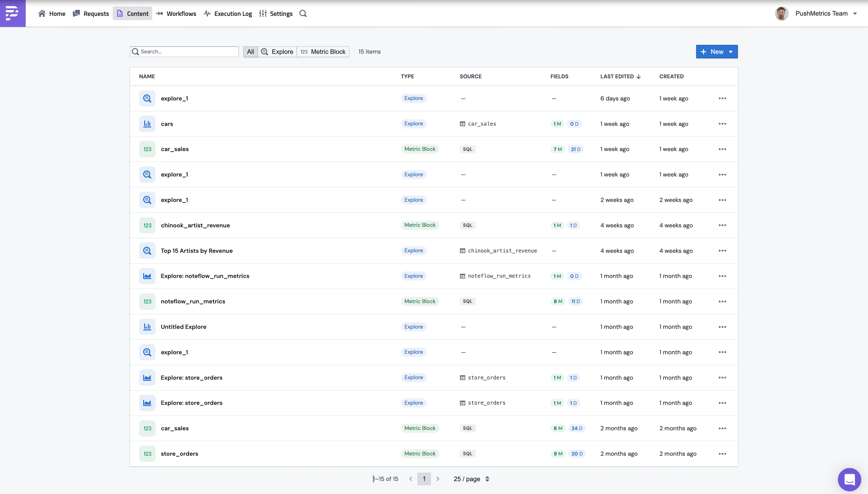Open more options for Untitled Explore row
This screenshot has height=494, width=868.
[722, 327]
